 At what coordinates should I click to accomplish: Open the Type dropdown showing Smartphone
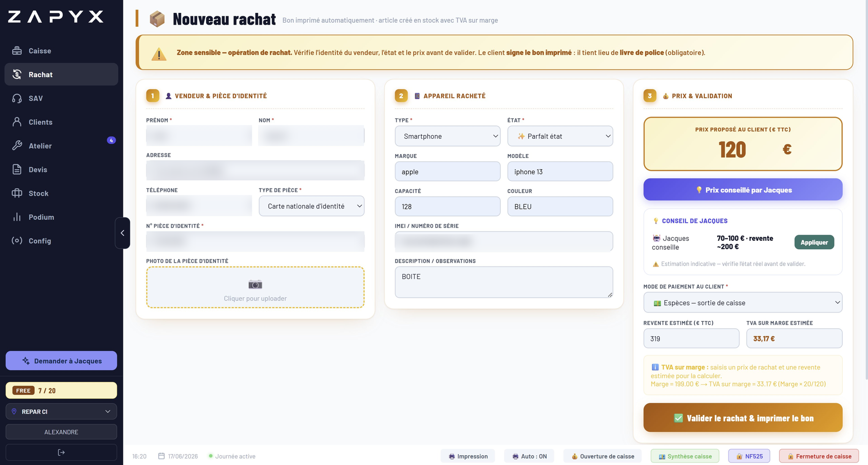pyautogui.click(x=447, y=136)
